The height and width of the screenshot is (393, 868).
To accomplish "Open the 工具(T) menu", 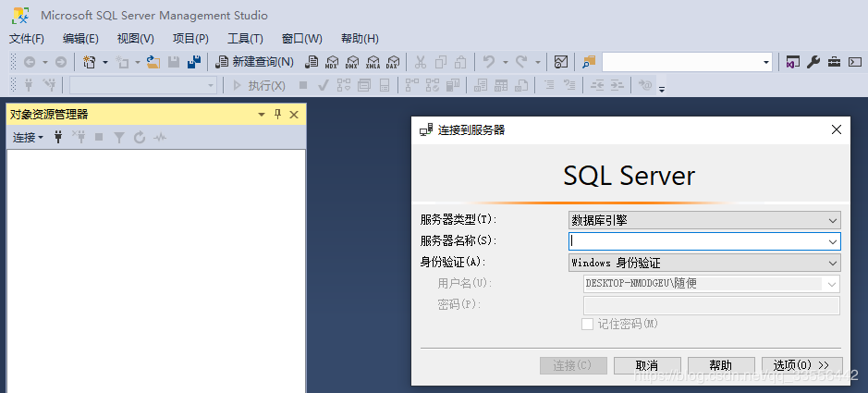I will pos(245,39).
